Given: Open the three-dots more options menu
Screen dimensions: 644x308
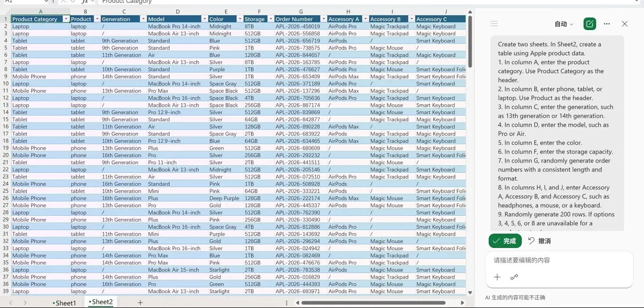Looking at the screenshot, I should (607, 24).
